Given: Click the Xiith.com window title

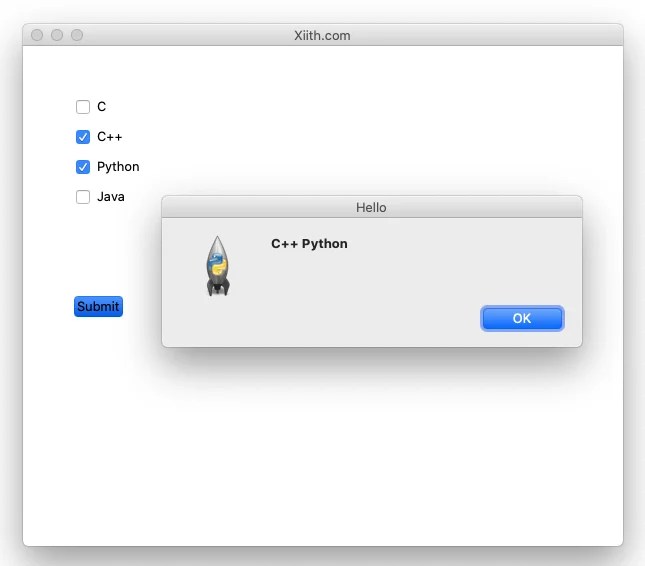Looking at the screenshot, I should 322,36.
